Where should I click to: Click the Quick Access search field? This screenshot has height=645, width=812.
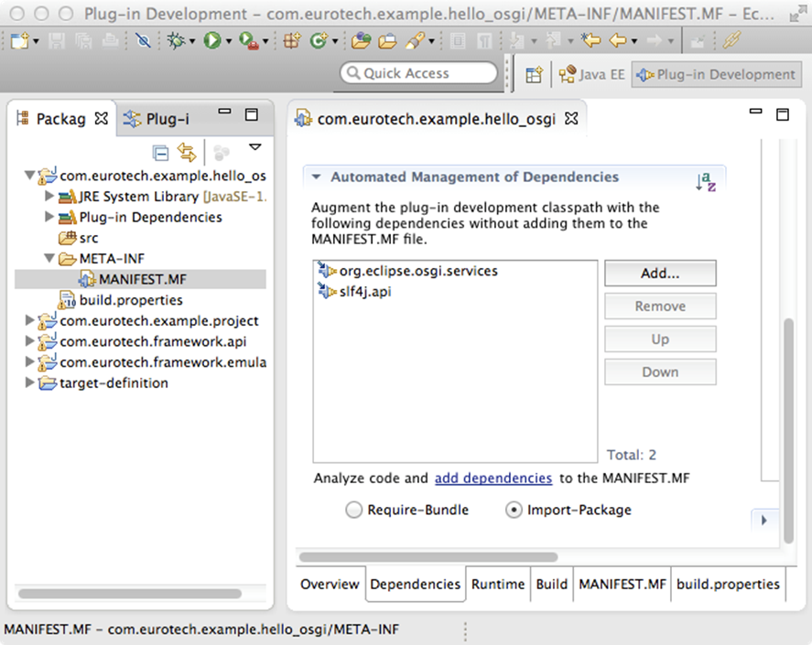click(418, 73)
